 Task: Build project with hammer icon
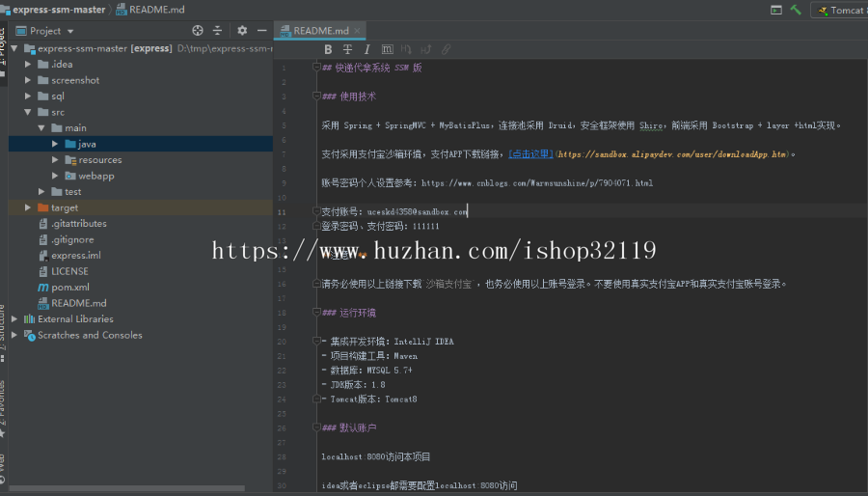[x=796, y=10]
